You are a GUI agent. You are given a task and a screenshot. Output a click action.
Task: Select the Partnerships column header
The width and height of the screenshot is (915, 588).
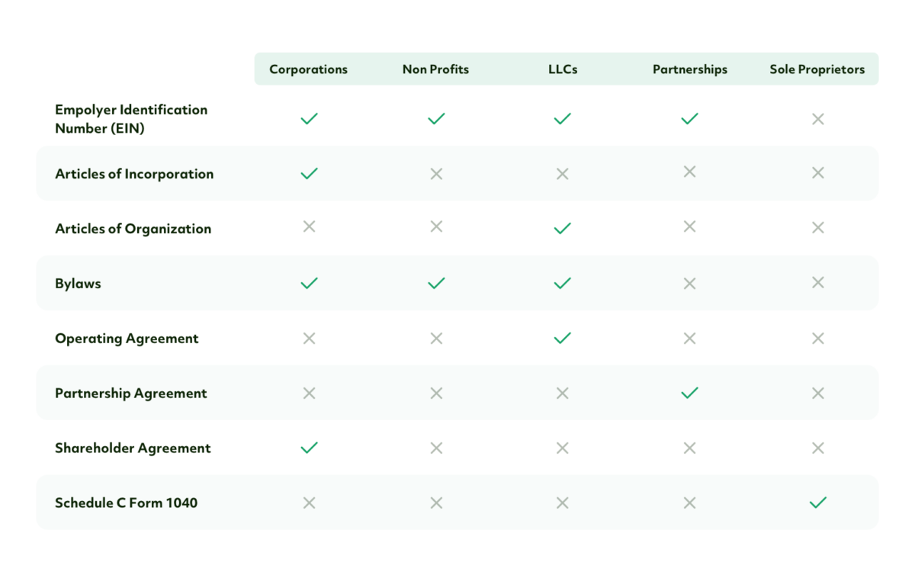click(690, 69)
